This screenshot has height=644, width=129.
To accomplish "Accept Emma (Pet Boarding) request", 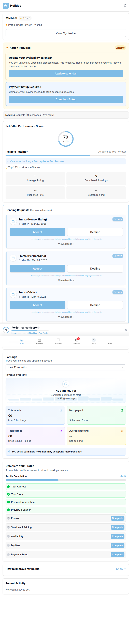I will (37, 269).
